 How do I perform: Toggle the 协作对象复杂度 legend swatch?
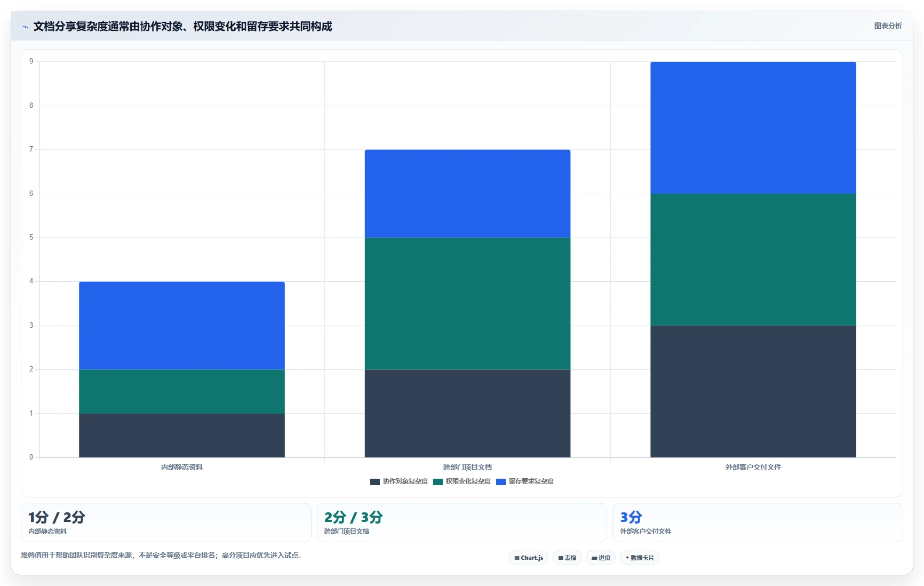pyautogui.click(x=375, y=481)
